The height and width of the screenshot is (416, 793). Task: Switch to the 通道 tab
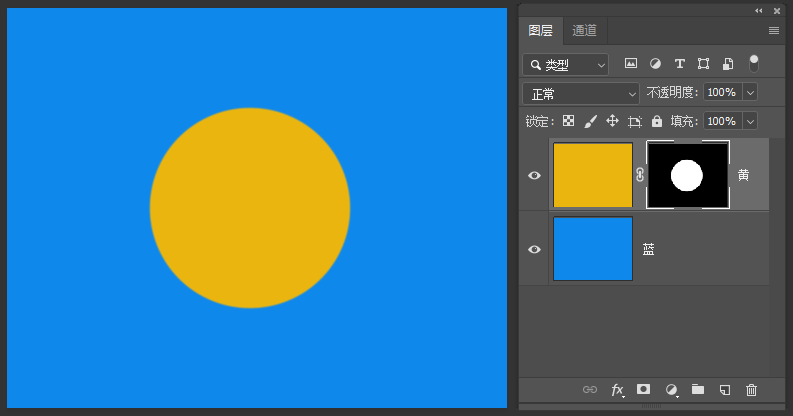pyautogui.click(x=585, y=30)
